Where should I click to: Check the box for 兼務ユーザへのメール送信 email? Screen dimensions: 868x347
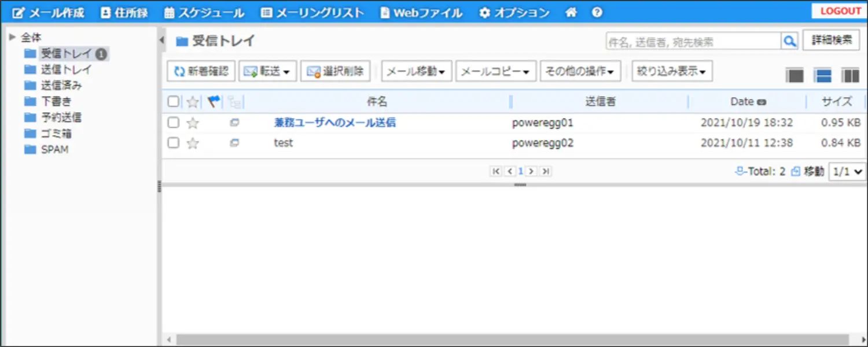coord(173,123)
